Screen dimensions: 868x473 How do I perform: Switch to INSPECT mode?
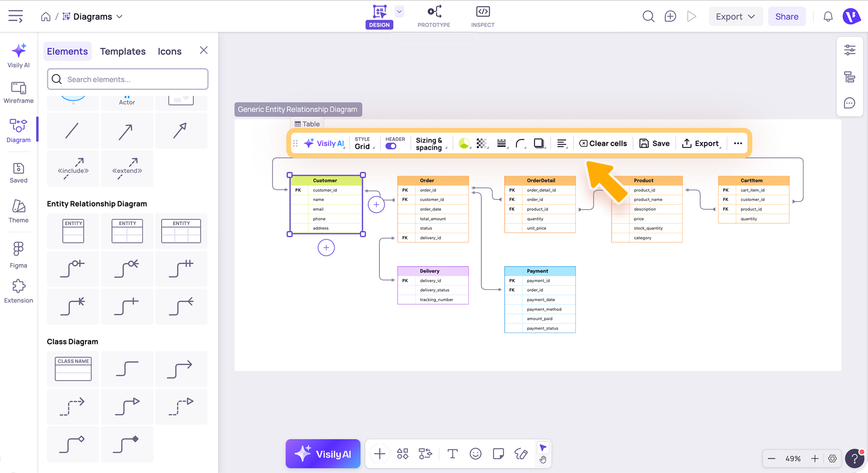click(483, 17)
